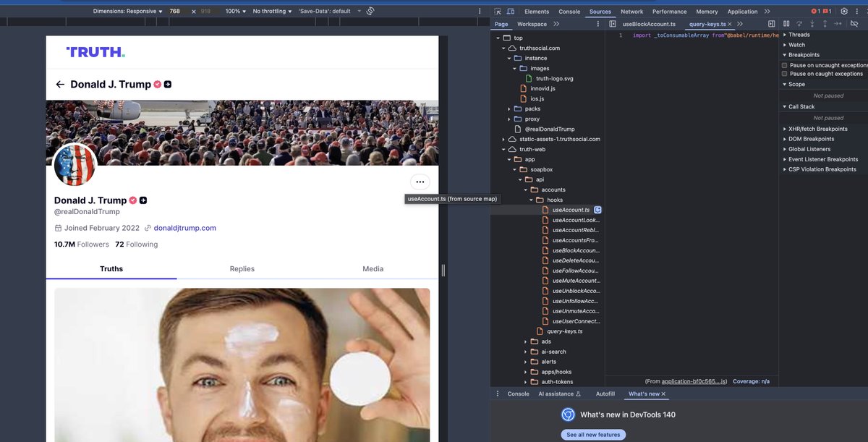Deactivate breakpoints icon
Image resolution: width=868 pixels, height=442 pixels.
pyautogui.click(x=854, y=24)
